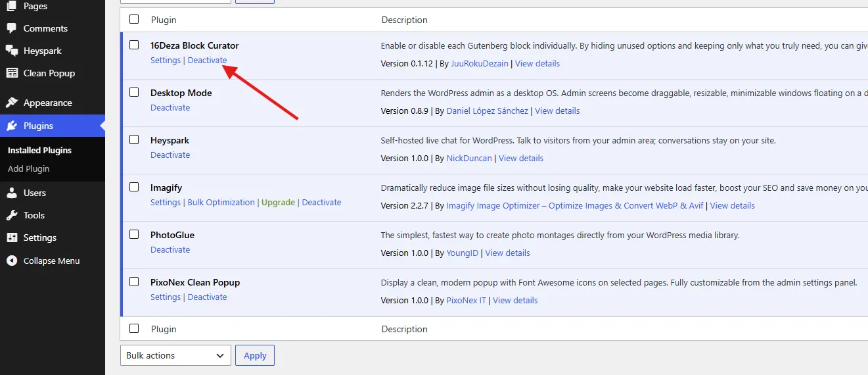
Task: Click the PhotoGlue plugin name
Action: click(172, 235)
